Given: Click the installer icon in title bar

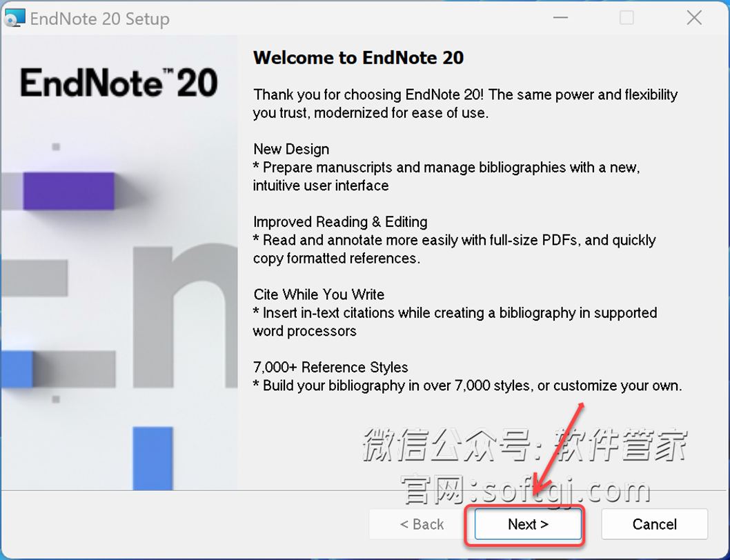Looking at the screenshot, I should (x=14, y=19).
